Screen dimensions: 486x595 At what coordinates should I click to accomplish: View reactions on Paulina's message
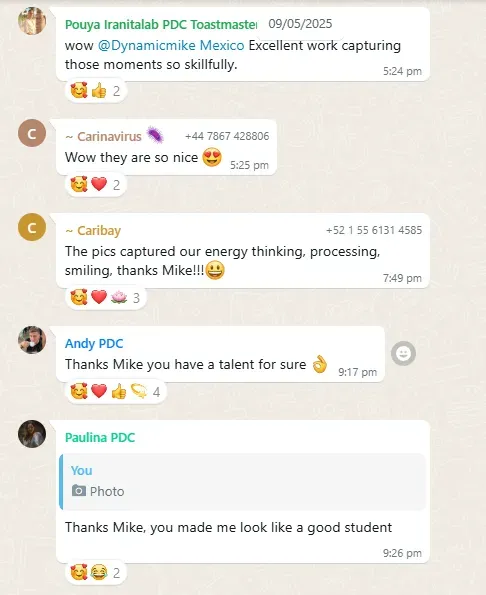point(96,573)
